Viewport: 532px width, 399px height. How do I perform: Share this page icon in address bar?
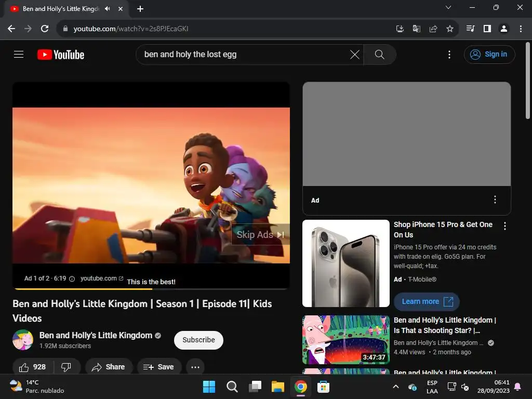pos(433,29)
